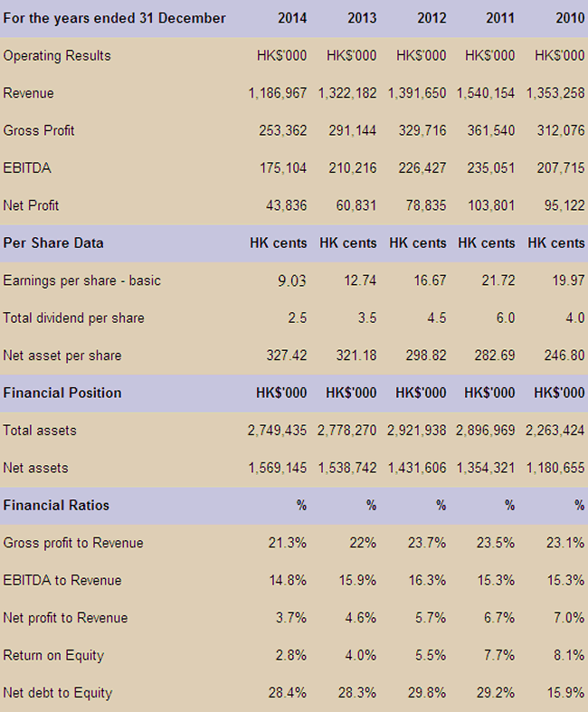Click 2010 Net debt to Equity 15.9%
The width and height of the screenshot is (588, 712).
(x=565, y=693)
